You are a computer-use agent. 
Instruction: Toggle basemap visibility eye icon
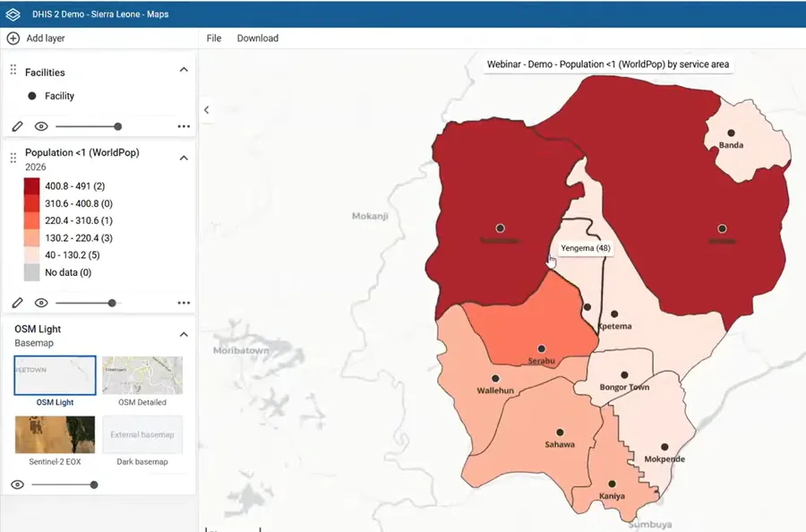(18, 485)
